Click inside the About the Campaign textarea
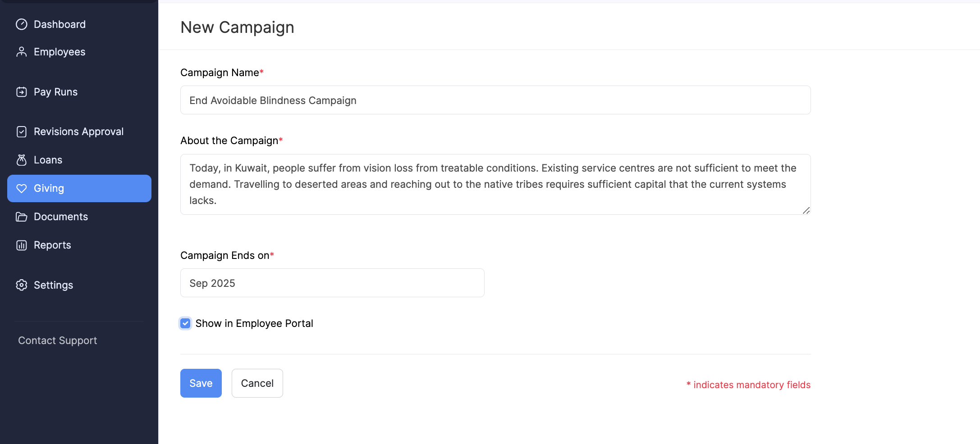The height and width of the screenshot is (444, 980). coord(495,184)
